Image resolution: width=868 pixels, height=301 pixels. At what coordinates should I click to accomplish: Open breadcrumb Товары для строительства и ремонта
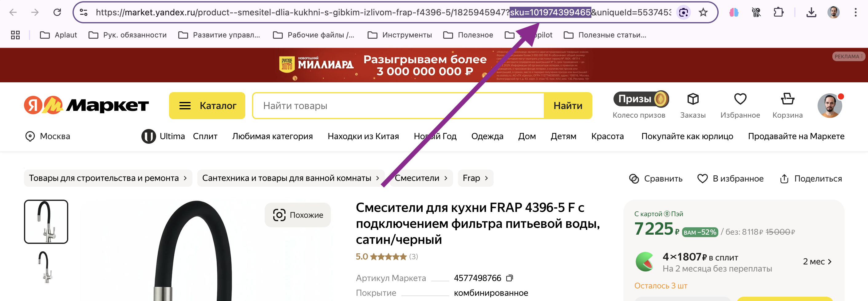click(x=108, y=178)
